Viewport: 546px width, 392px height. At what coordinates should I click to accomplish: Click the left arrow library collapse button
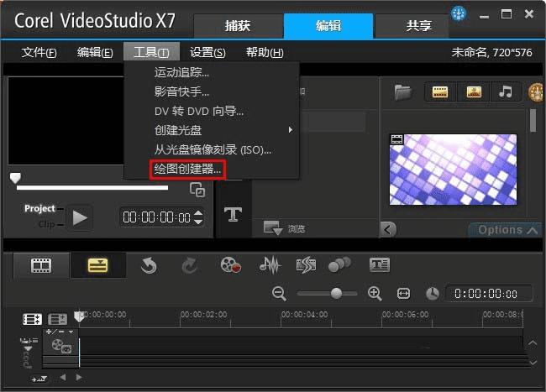click(x=388, y=229)
